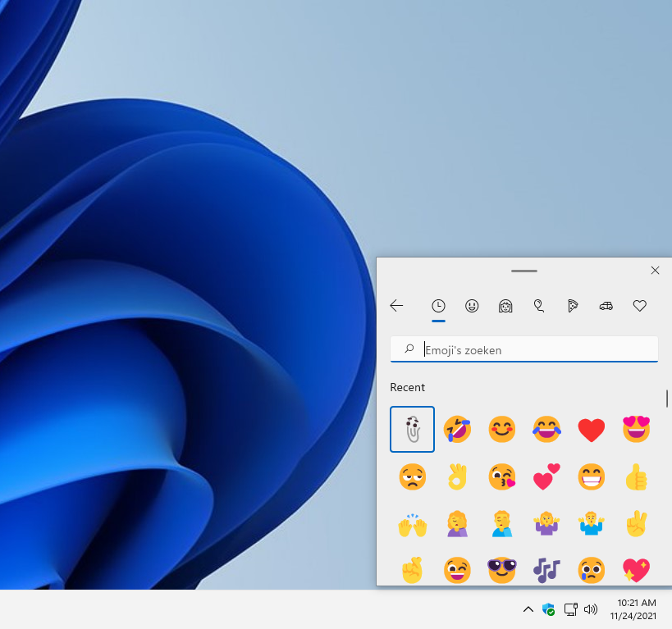Select the sunglasses face emoji

pyautogui.click(x=501, y=569)
